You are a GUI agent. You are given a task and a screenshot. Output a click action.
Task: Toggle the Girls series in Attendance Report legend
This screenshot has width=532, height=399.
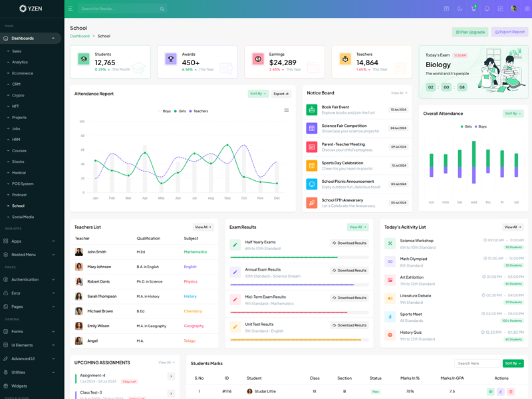(179, 111)
